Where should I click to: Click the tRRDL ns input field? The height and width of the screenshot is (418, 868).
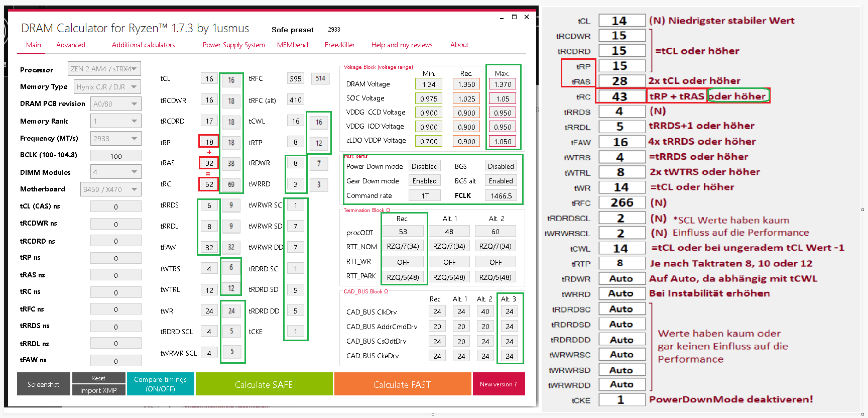click(x=116, y=343)
